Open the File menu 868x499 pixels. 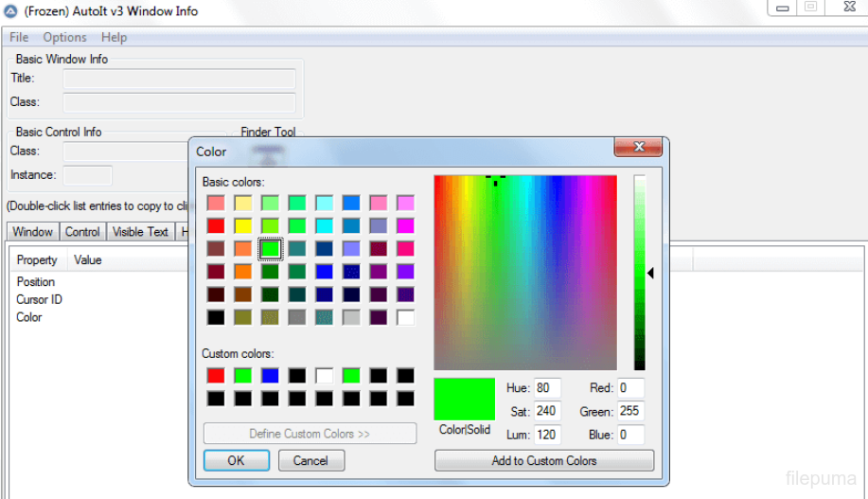[x=19, y=37]
